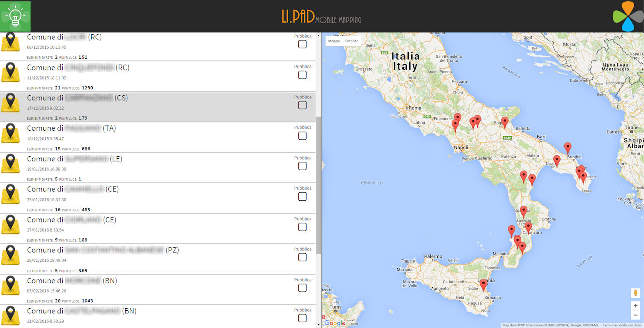Image resolution: width=644 pixels, height=328 pixels.
Task: Click the Street View pegman icon
Action: [636, 293]
